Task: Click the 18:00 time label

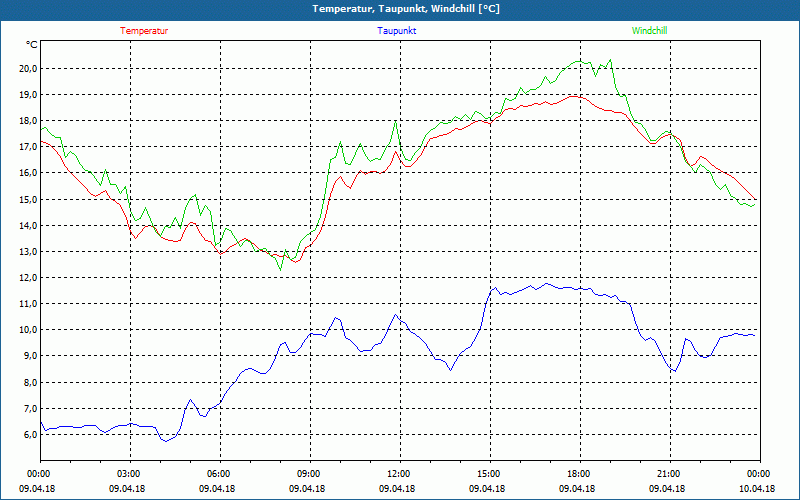Action: pos(579,474)
